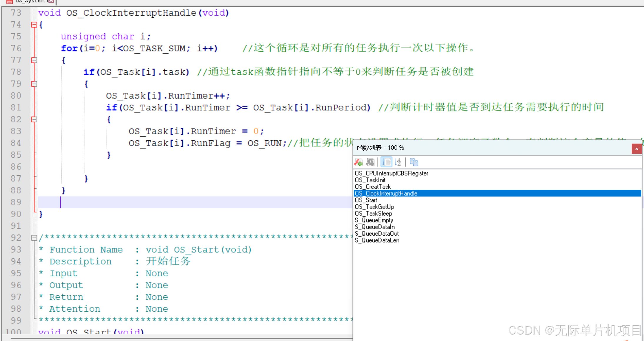
Task: Select OS_Start in the function list
Action: click(366, 200)
